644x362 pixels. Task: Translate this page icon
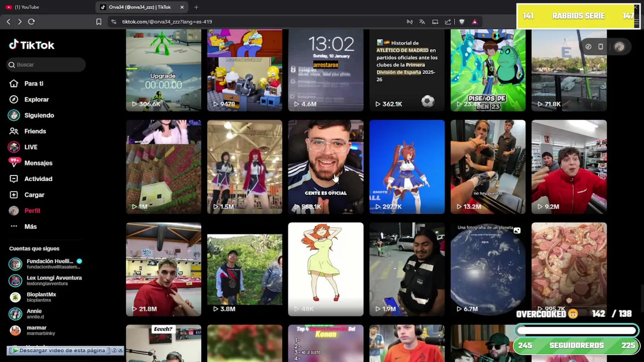click(x=422, y=22)
